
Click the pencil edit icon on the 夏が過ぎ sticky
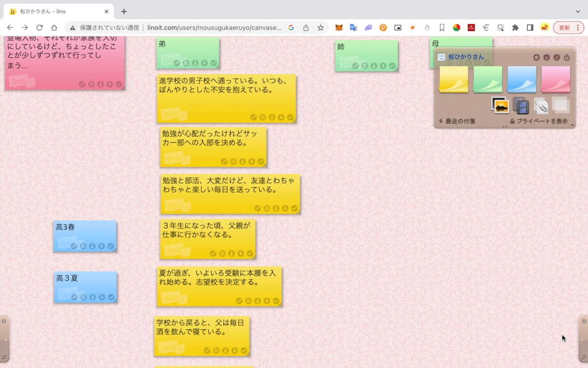click(x=239, y=300)
